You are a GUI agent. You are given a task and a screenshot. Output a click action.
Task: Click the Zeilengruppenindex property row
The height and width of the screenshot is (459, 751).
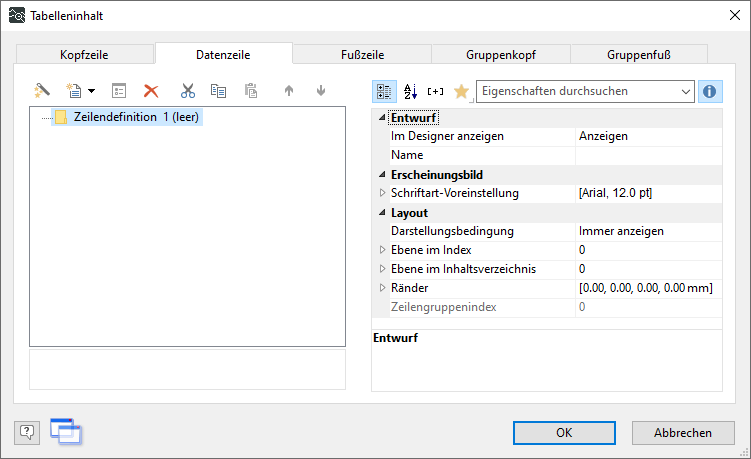point(547,307)
